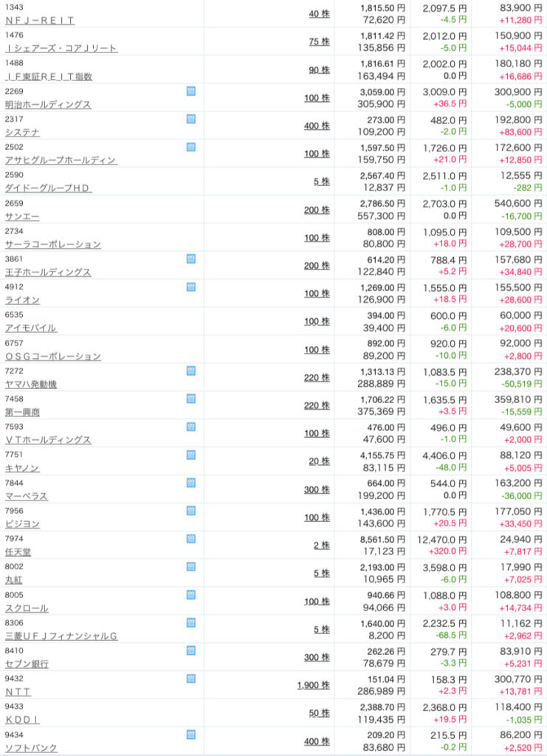Open the blue icon next to システナ
This screenshot has height=756, width=547.
click(x=190, y=119)
